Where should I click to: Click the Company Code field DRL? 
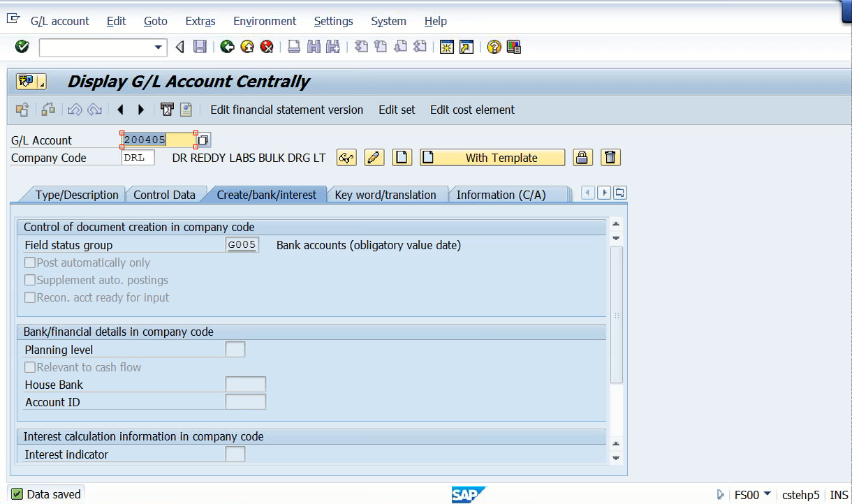[138, 158]
